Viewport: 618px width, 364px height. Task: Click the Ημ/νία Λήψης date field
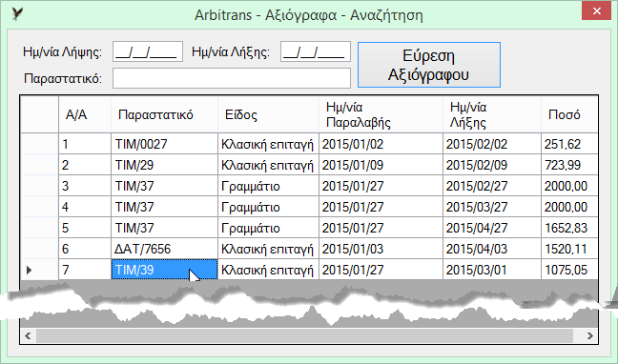(148, 51)
